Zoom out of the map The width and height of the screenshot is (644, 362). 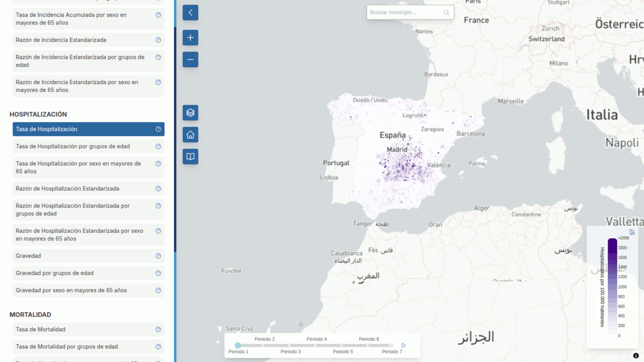(x=190, y=60)
